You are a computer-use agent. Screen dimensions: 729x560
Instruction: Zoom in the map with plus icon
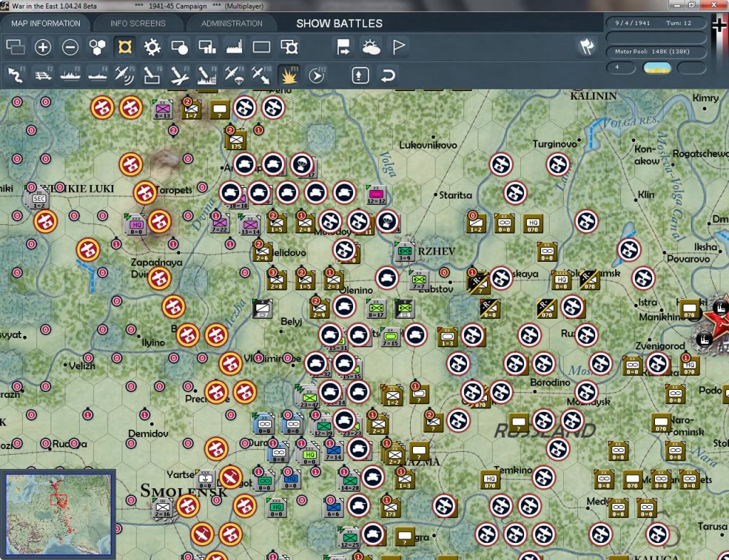point(43,47)
